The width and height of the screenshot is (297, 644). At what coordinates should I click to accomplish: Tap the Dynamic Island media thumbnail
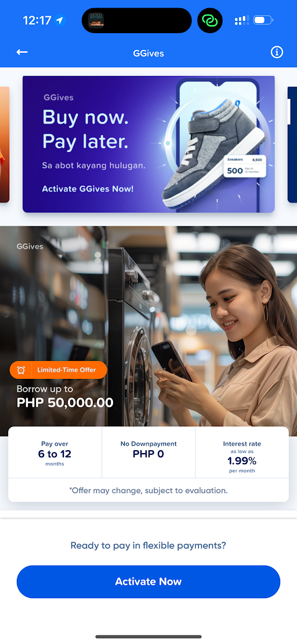pyautogui.click(x=96, y=20)
